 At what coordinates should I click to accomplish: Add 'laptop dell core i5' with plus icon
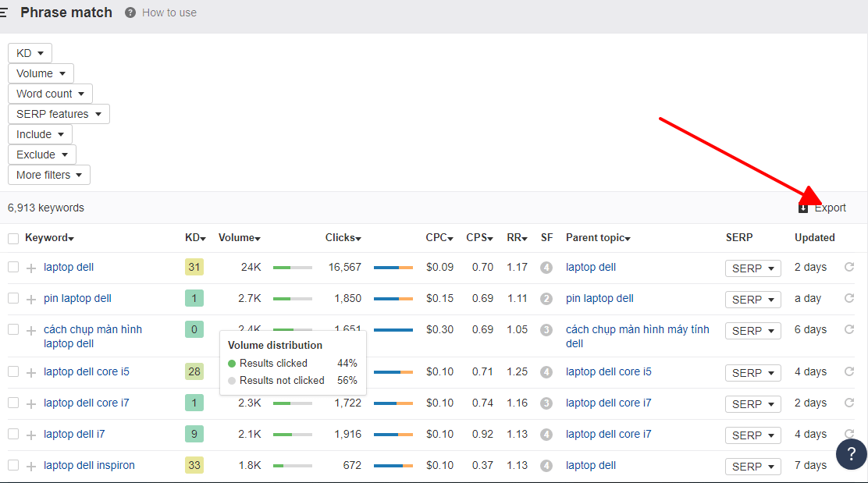pos(31,373)
